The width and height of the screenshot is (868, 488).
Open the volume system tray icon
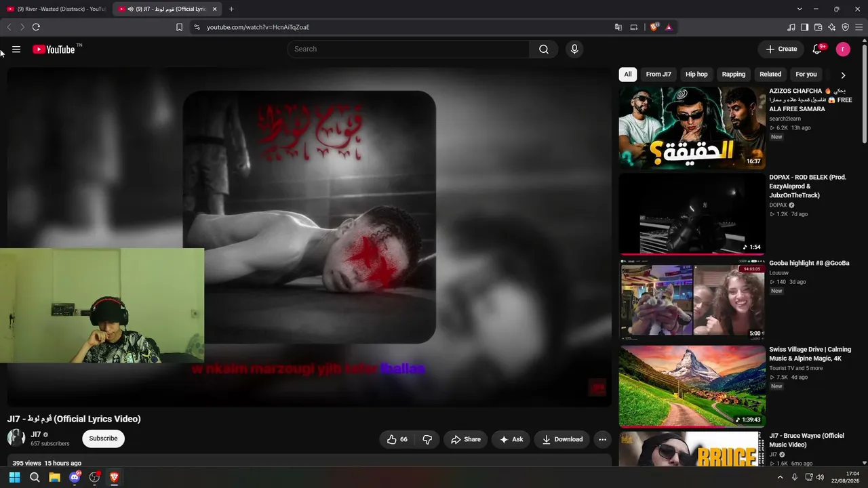(820, 477)
